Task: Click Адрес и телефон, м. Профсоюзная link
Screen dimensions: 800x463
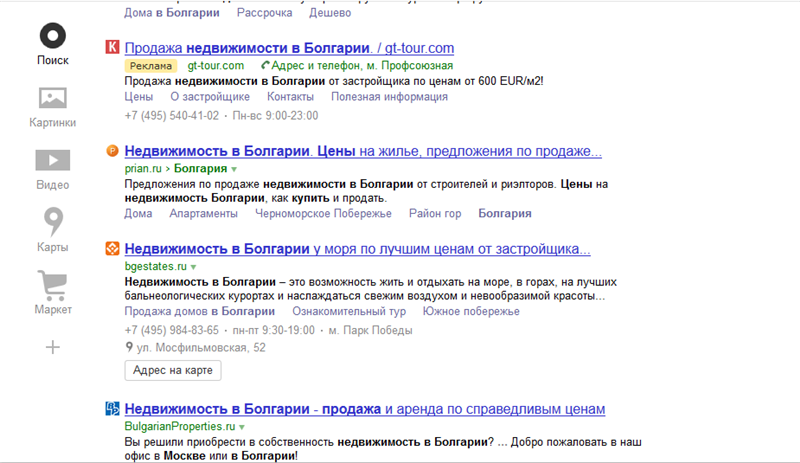Action: click(x=362, y=65)
